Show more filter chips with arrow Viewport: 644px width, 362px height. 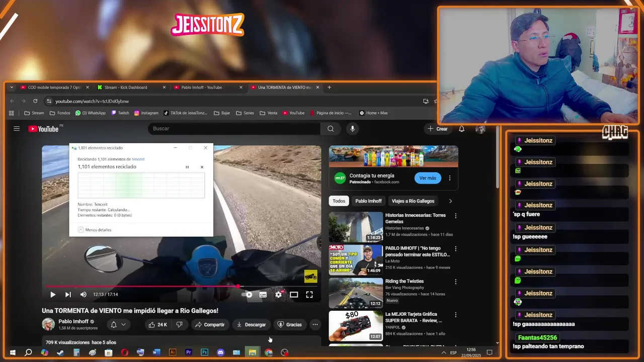[x=450, y=201]
